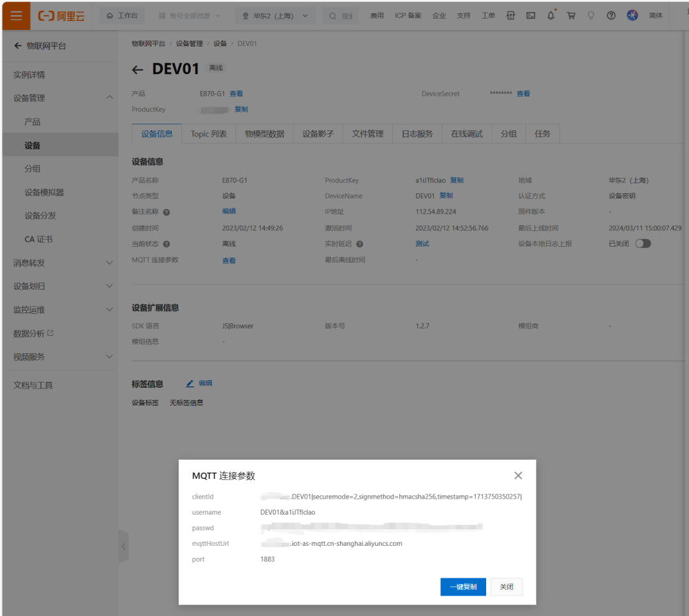Open the shopping cart icon
This screenshot has height=616, width=689.
pos(571,15)
